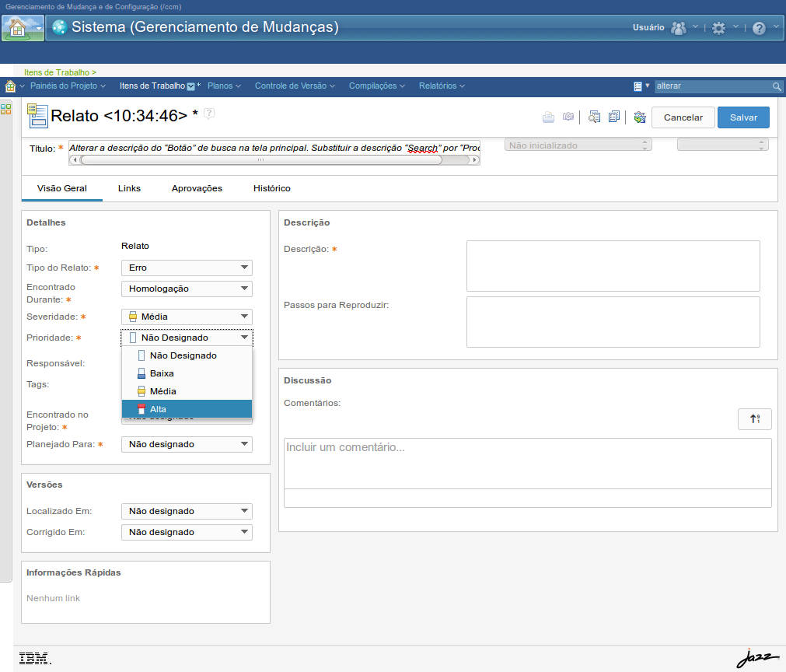Click the print work item icon
The width and height of the screenshot is (786, 672).
548,117
